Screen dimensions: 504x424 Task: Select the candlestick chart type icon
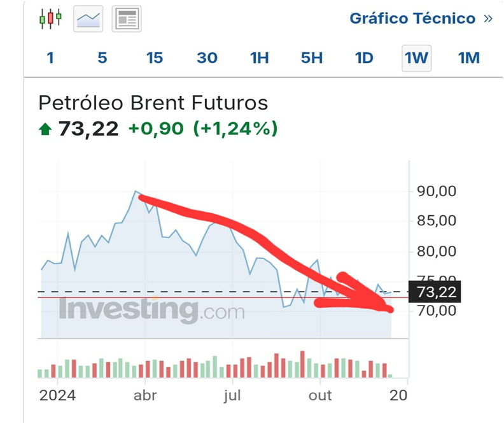(x=50, y=18)
